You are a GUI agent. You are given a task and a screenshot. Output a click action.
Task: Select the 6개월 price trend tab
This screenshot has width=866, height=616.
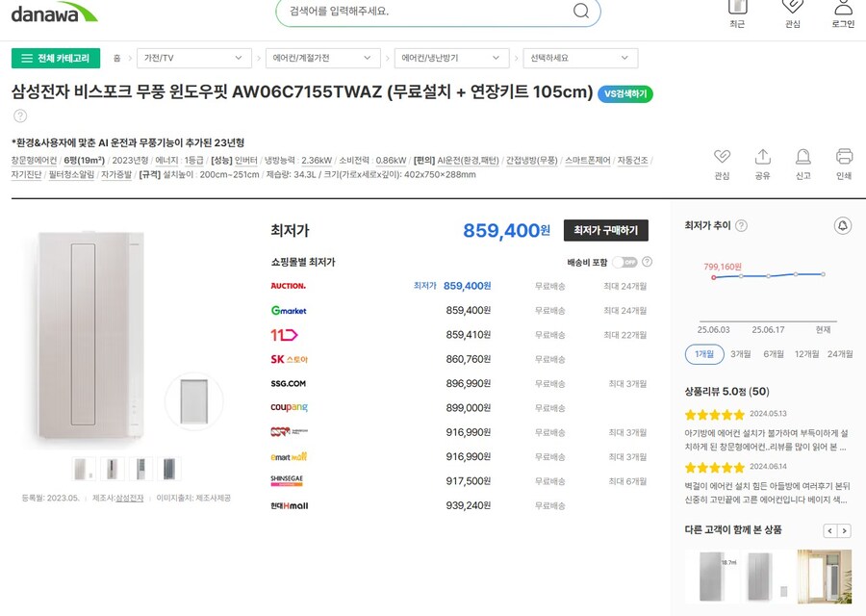pos(774,354)
